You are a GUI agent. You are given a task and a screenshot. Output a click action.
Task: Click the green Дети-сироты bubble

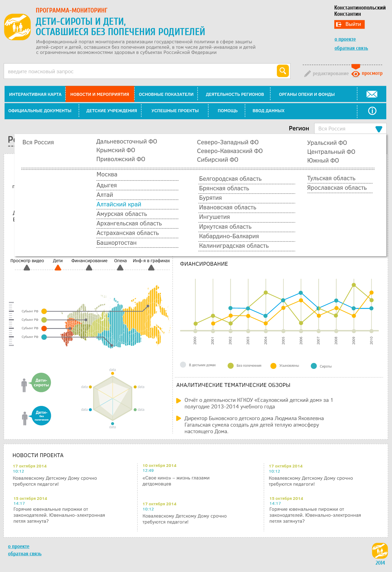[x=41, y=383]
